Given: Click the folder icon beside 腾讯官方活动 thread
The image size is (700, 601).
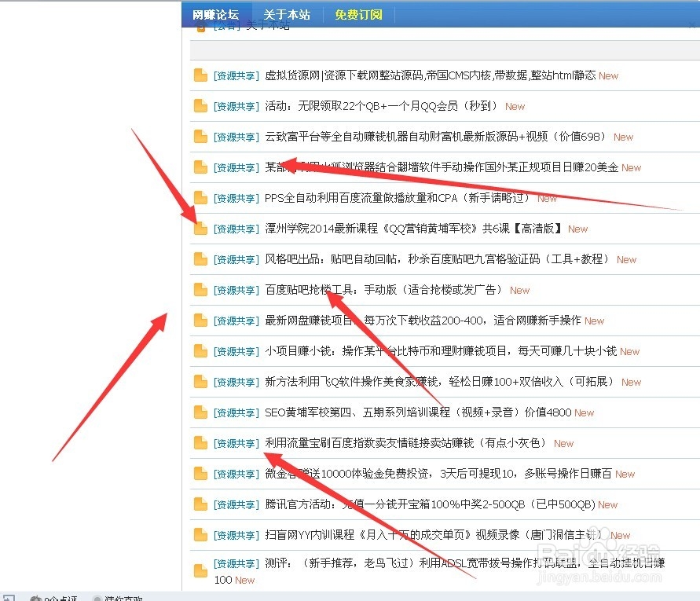Looking at the screenshot, I should [200, 504].
